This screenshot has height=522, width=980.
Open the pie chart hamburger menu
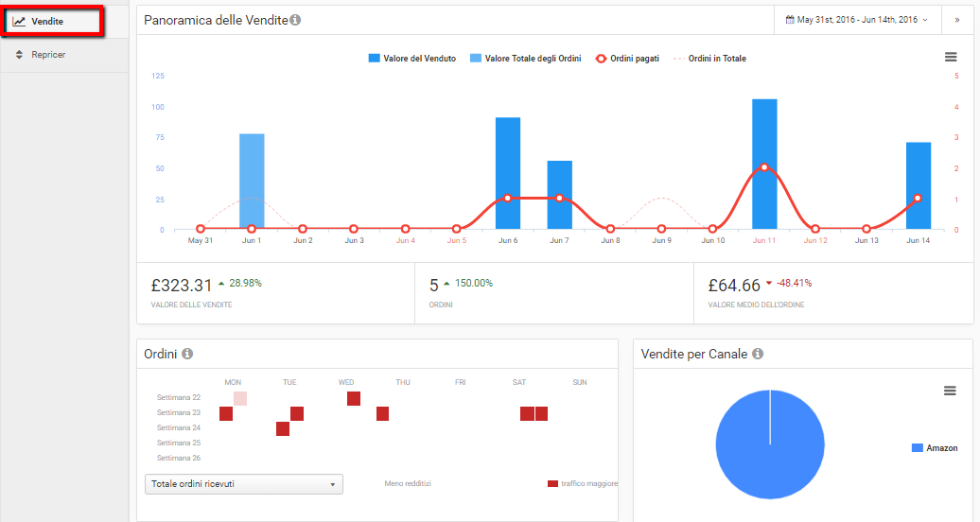pos(951,391)
